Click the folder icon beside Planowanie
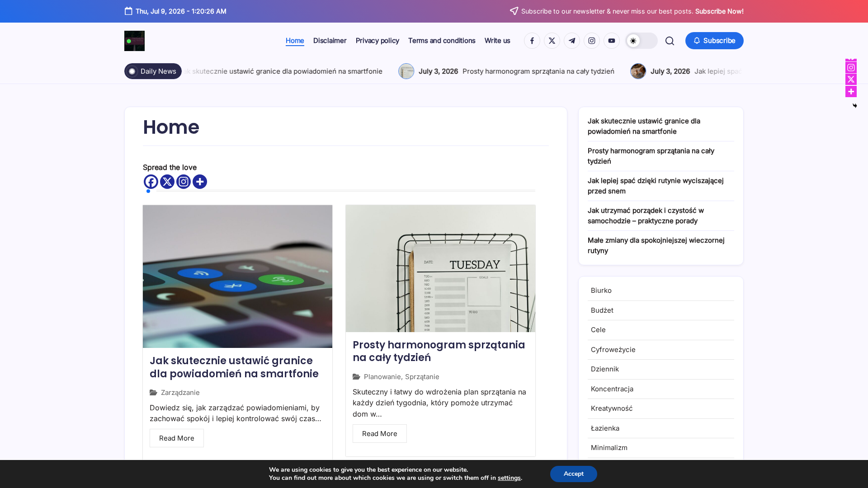 (x=357, y=376)
